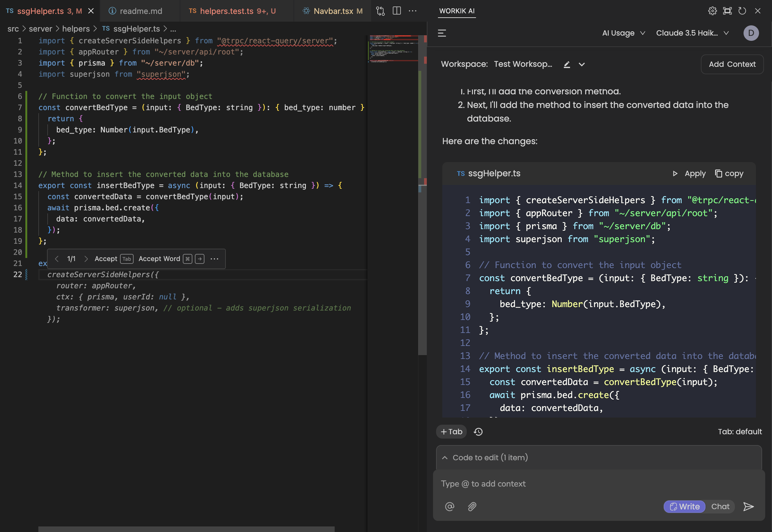Click the editor horizontal scrollbar
Image resolution: width=772 pixels, height=532 pixels.
(x=186, y=529)
